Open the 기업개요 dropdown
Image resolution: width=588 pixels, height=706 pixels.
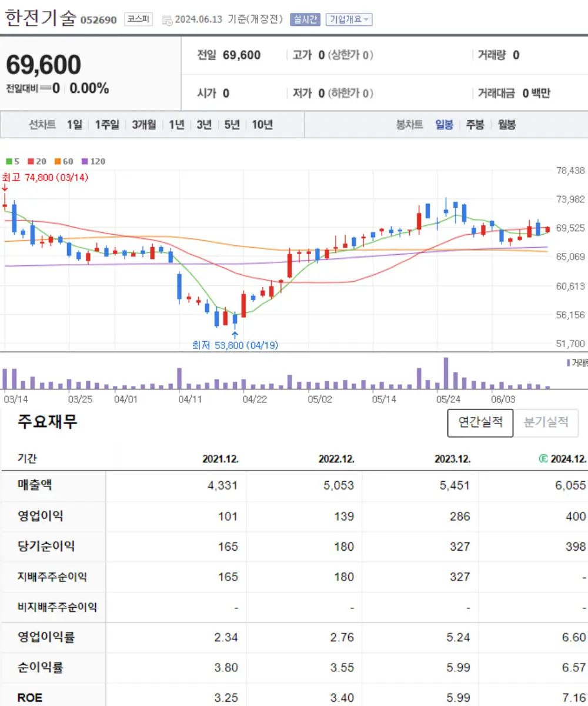click(x=349, y=19)
